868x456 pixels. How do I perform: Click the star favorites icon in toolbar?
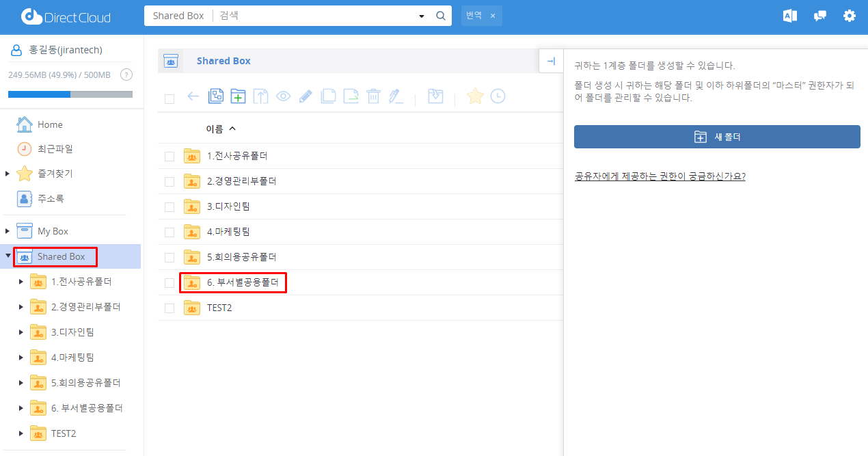coord(475,96)
